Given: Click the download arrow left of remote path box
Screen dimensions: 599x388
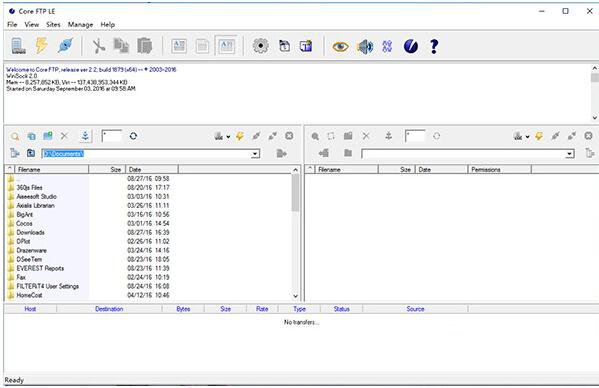Looking at the screenshot, I should (324, 153).
